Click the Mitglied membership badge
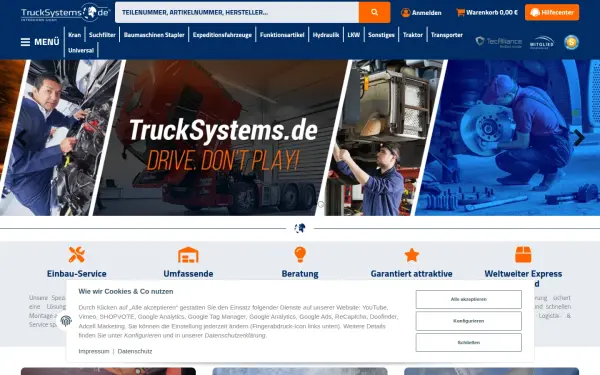The image size is (600, 375). point(541,42)
